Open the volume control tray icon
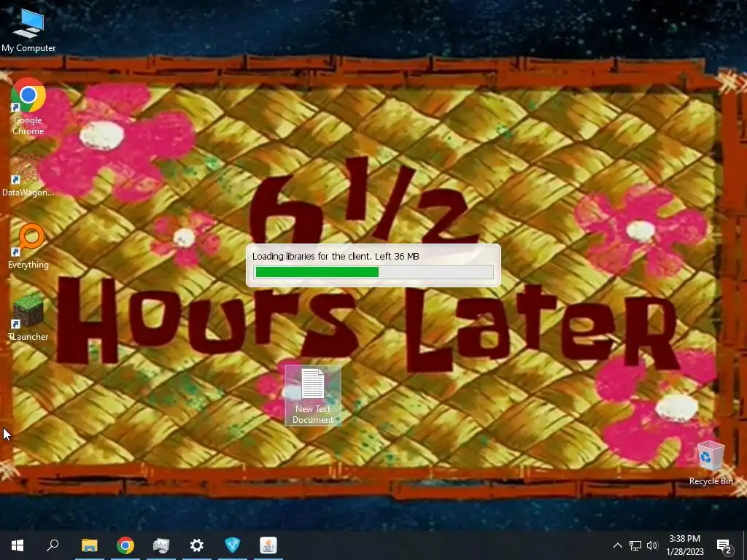Image resolution: width=747 pixels, height=560 pixels. coord(652,545)
